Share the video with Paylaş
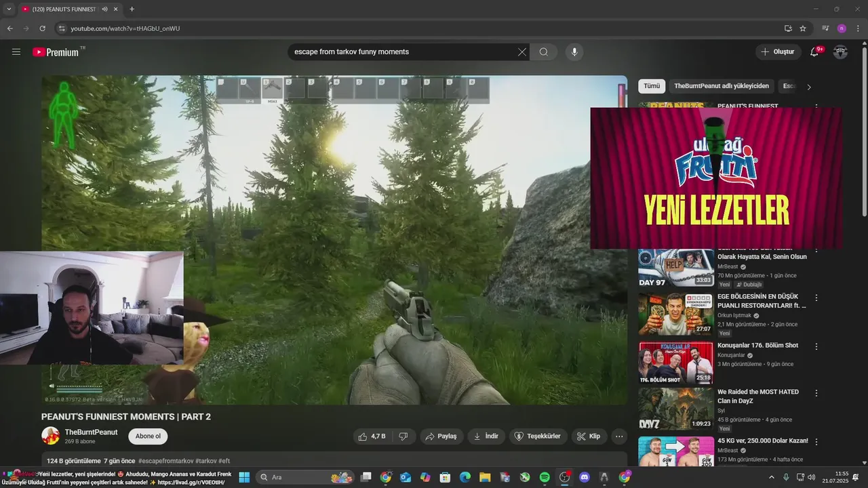The image size is (868, 488). point(441,436)
